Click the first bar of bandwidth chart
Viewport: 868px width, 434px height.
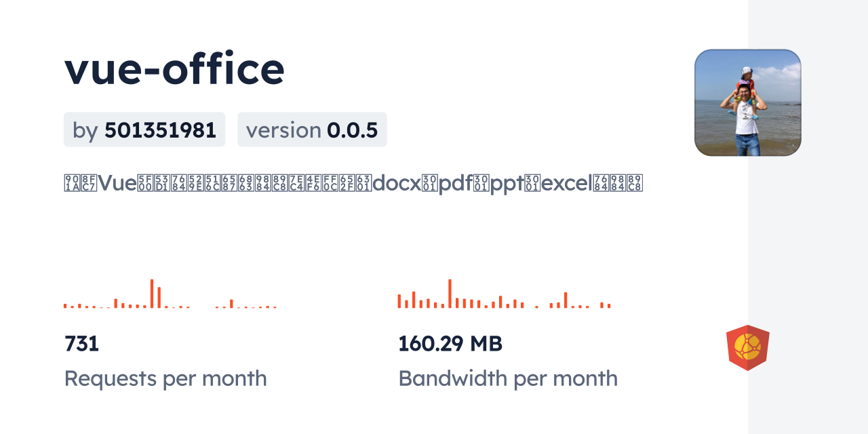[x=399, y=301]
